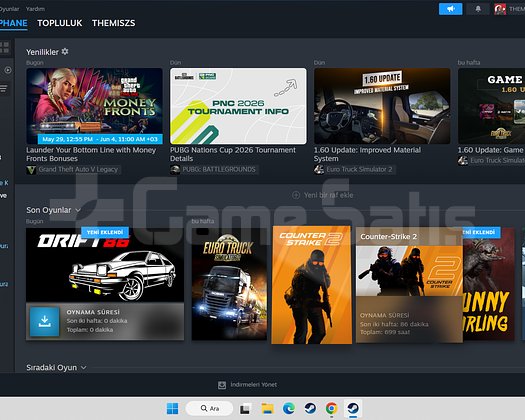Open File Explorer from the taskbar

click(x=267, y=409)
